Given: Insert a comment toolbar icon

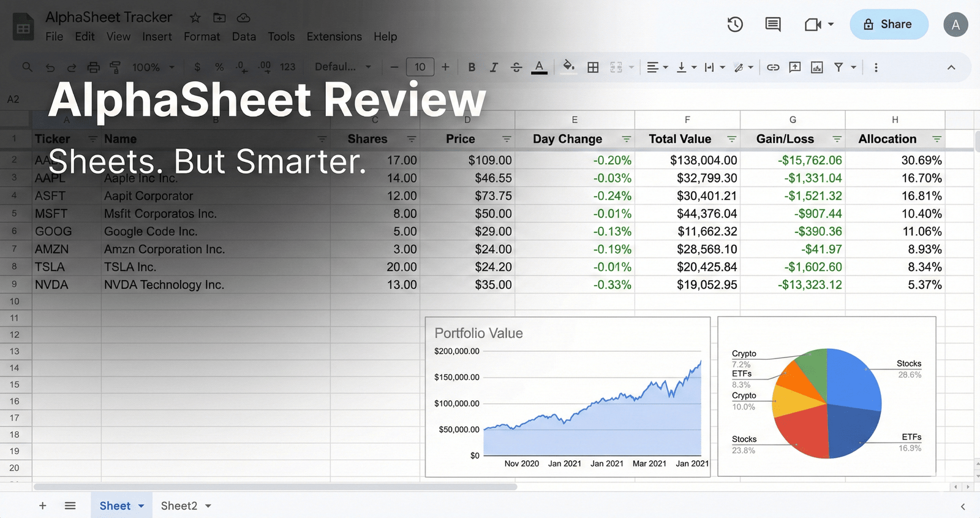Looking at the screenshot, I should coord(795,67).
